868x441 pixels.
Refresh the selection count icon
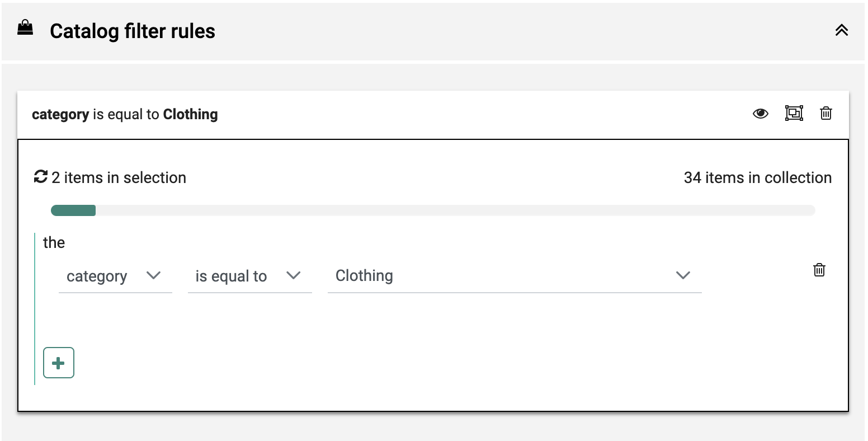pyautogui.click(x=41, y=177)
